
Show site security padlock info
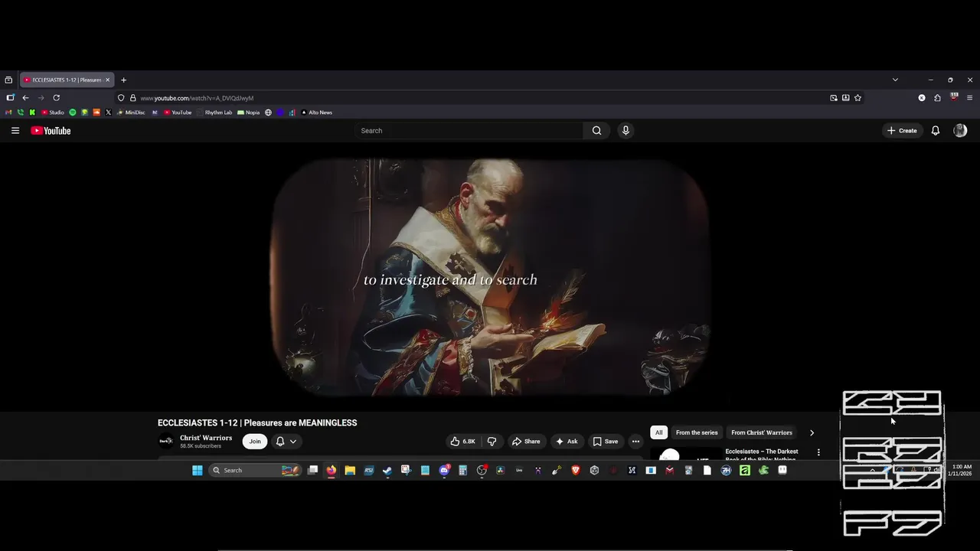(x=132, y=98)
